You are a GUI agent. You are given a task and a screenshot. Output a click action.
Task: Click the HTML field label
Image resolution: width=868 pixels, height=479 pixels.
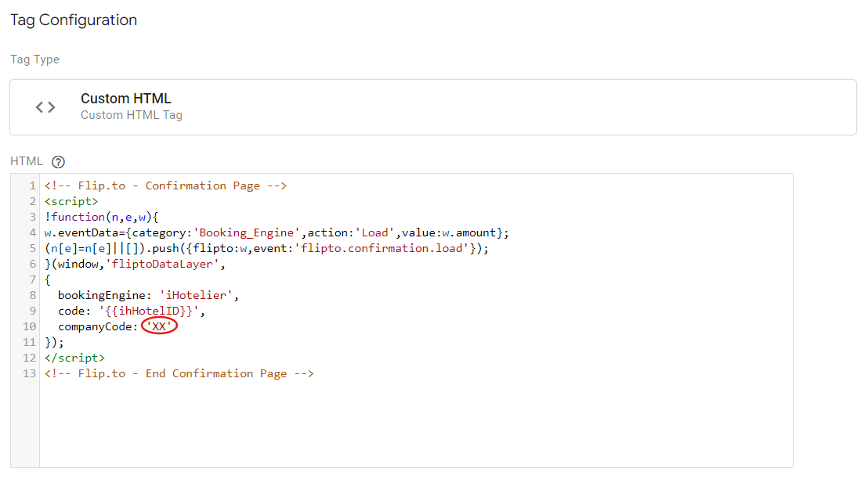pyautogui.click(x=27, y=161)
